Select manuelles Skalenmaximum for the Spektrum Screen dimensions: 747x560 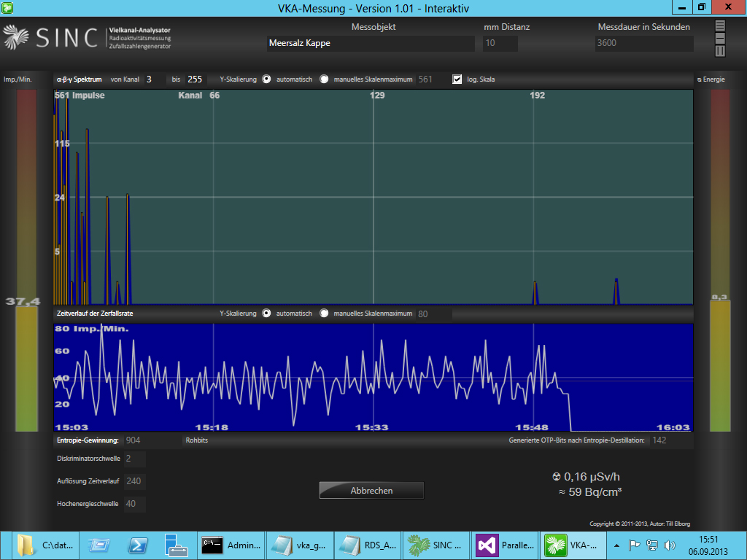click(324, 79)
